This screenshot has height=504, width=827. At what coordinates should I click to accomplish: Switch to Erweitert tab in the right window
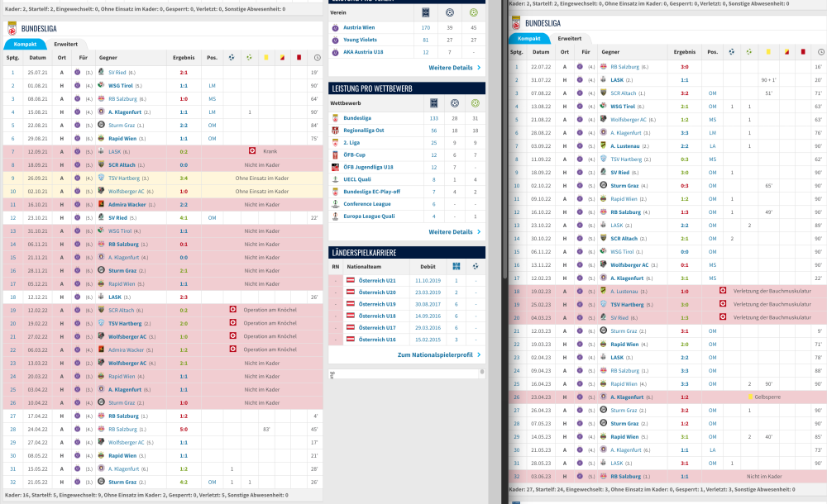[x=569, y=38]
